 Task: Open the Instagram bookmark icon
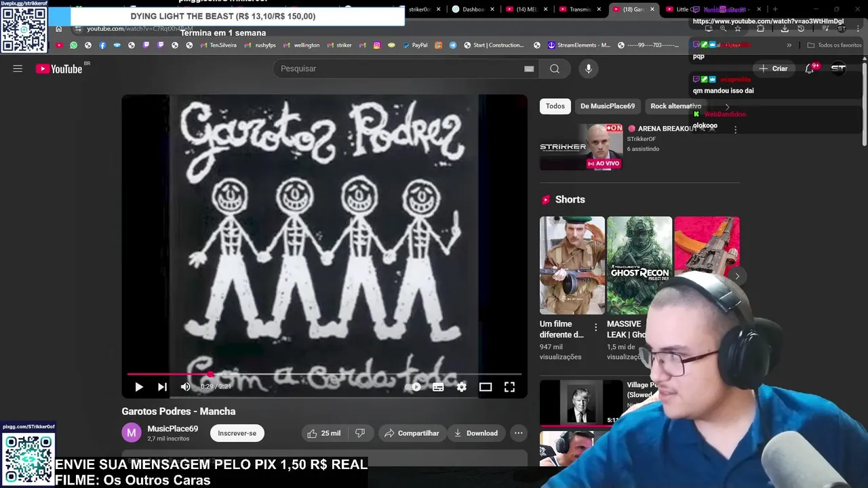click(x=377, y=45)
